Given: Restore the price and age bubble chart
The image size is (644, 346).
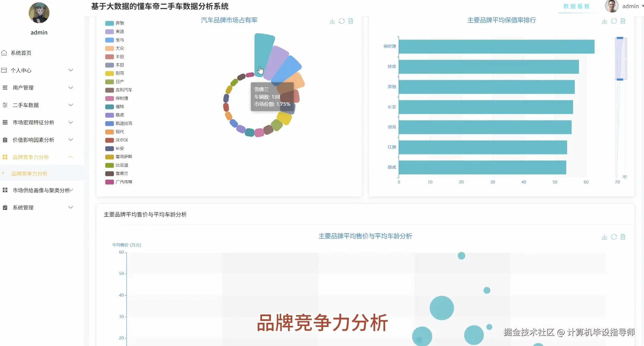Looking at the screenshot, I should point(614,237).
